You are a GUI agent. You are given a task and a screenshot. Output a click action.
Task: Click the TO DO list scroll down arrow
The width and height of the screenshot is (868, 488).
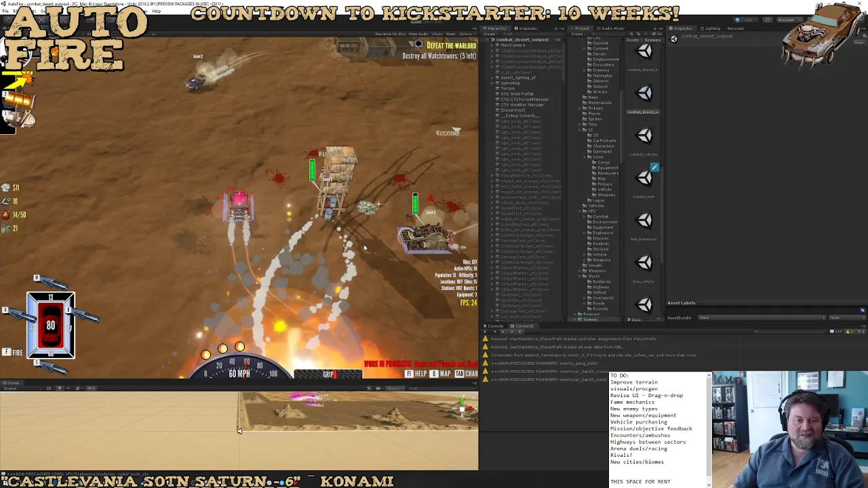coord(709,484)
